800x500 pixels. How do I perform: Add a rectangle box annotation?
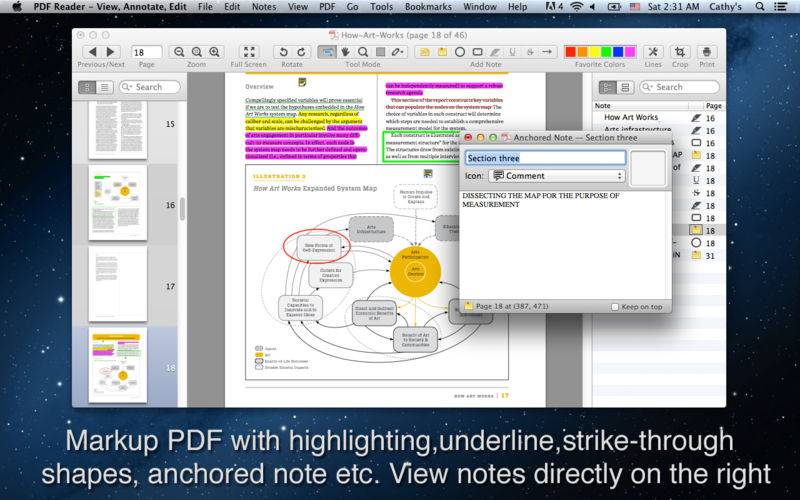pyautogui.click(x=478, y=52)
